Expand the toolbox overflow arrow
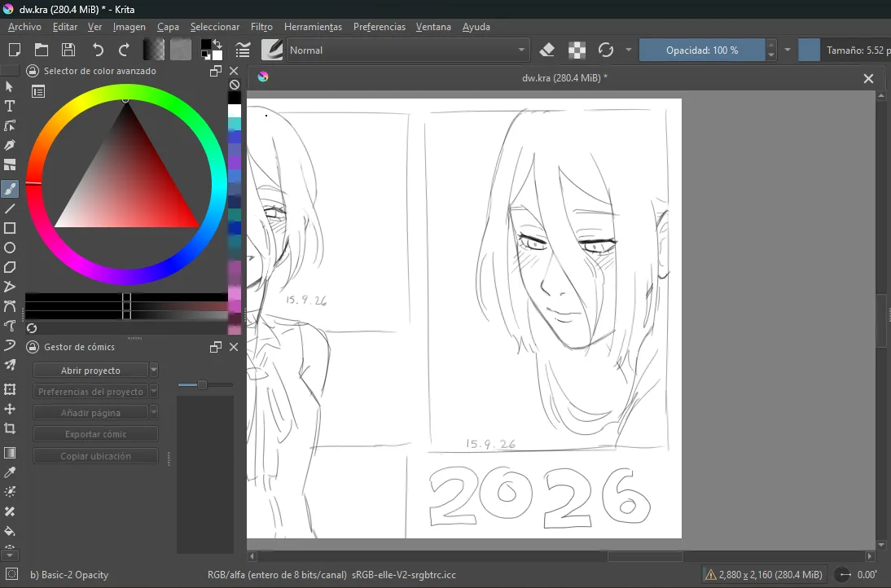Screen dimensions: 891x588 coord(10,555)
